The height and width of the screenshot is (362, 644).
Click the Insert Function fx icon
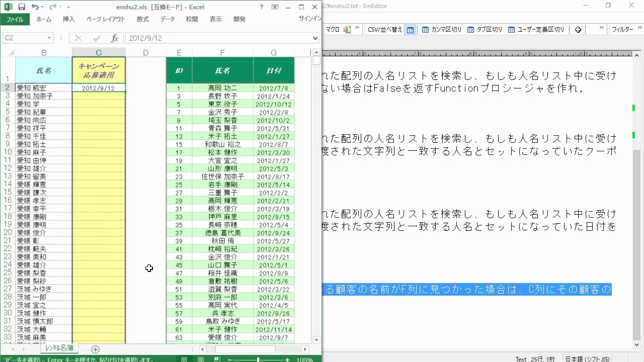114,38
